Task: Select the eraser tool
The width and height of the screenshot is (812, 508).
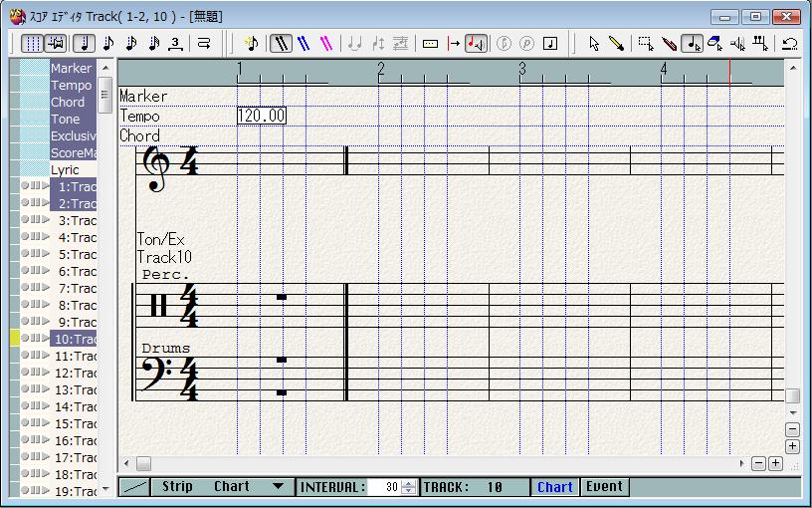Action: click(714, 44)
